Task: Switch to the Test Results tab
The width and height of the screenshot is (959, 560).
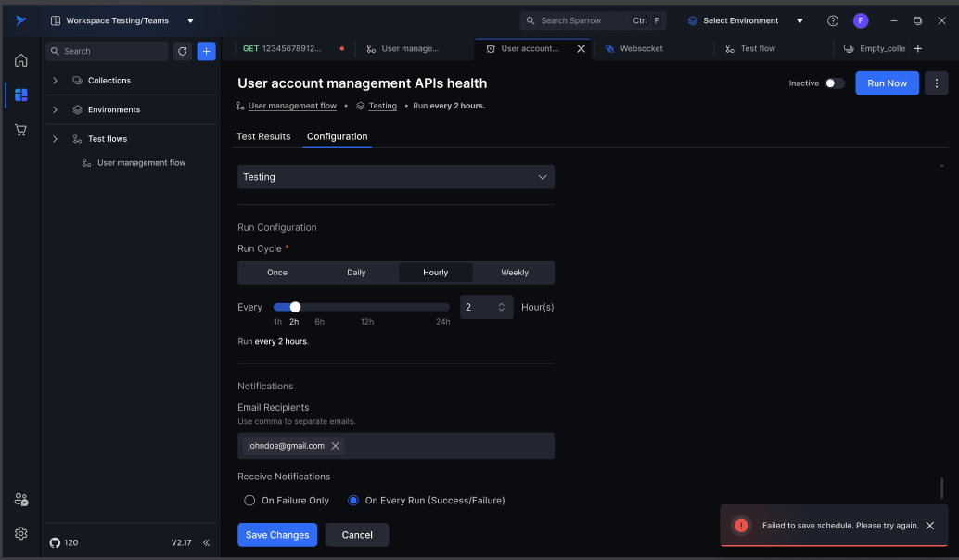Action: pyautogui.click(x=263, y=136)
